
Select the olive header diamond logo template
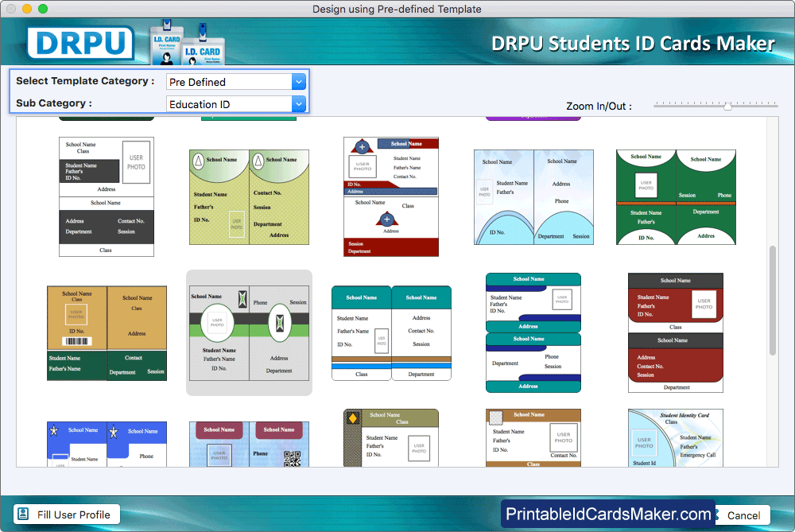coord(391,438)
